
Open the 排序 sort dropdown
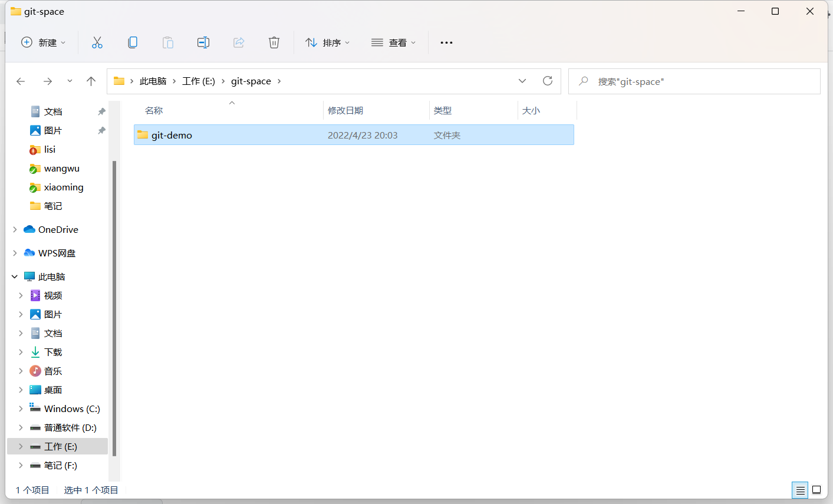(328, 42)
